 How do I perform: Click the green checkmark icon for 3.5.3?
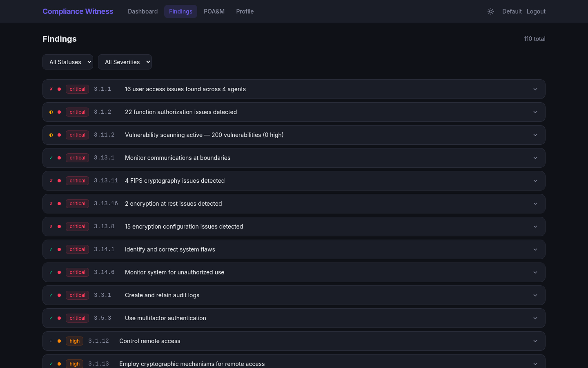(x=51, y=318)
